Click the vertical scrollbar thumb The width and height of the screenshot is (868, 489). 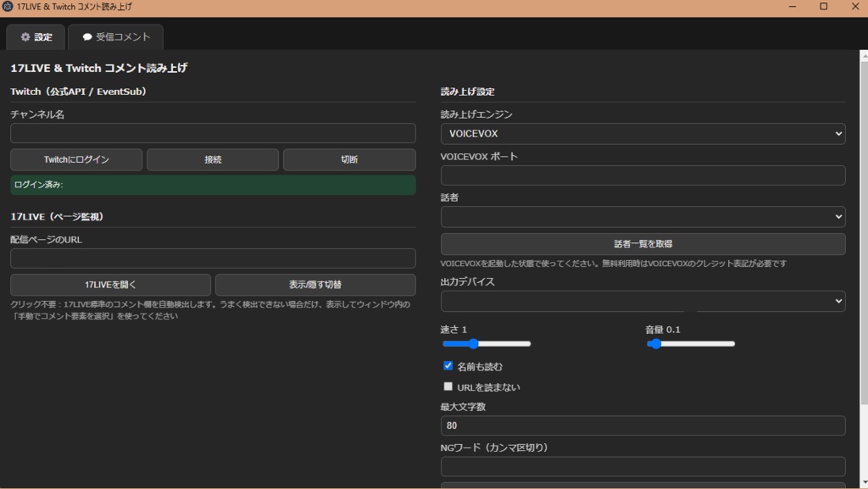point(864,232)
